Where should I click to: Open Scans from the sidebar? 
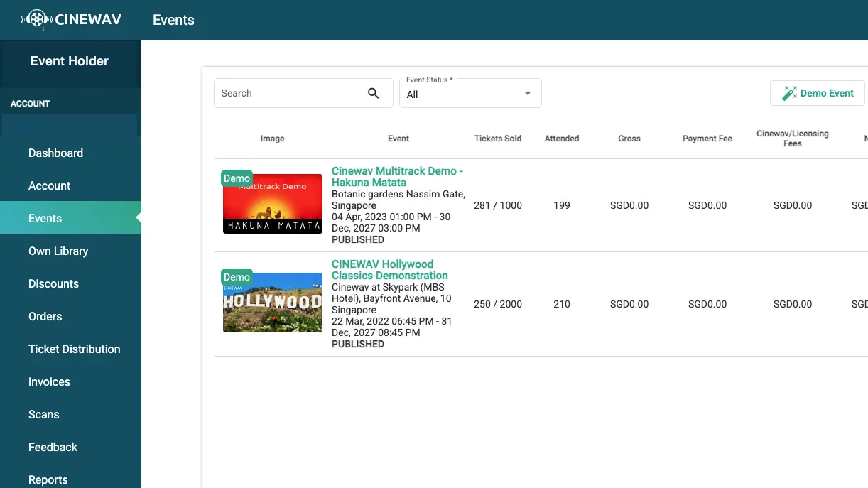43,414
